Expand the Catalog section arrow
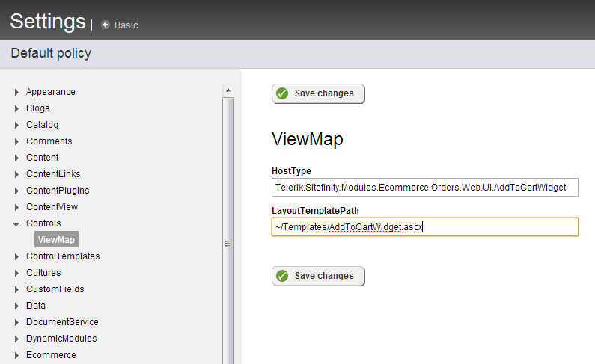Viewport: 595px width, 364px height. [x=16, y=125]
